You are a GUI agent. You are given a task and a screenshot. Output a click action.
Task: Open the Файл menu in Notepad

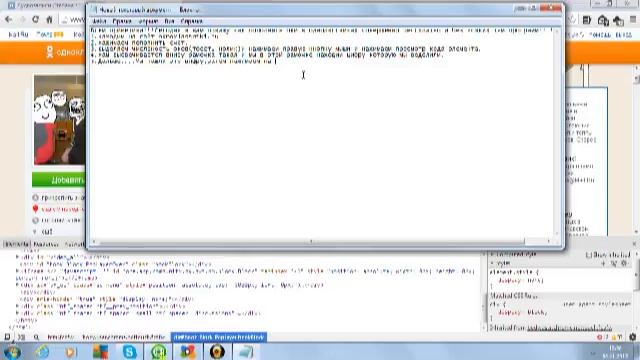click(99, 21)
